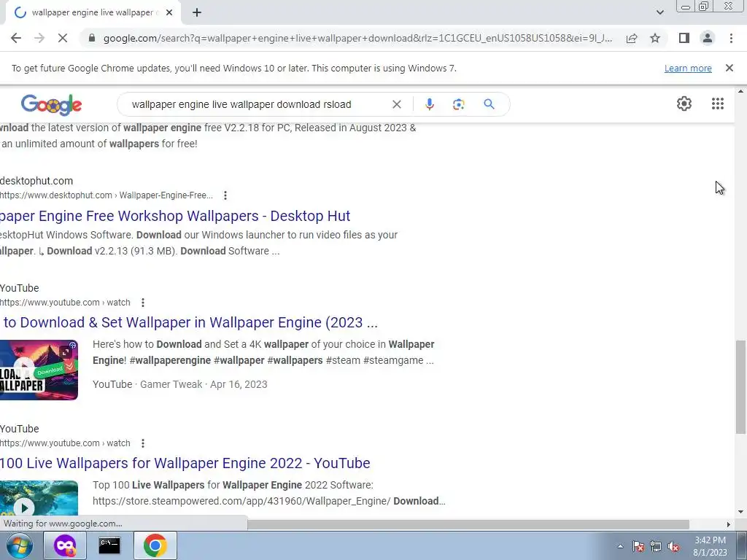Image resolution: width=747 pixels, height=560 pixels.
Task: Click the scroll-down arrow on page
Action: click(740, 512)
